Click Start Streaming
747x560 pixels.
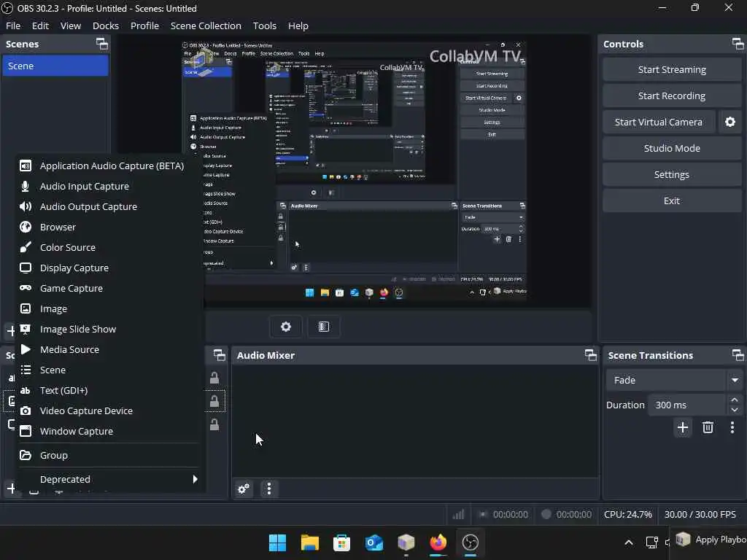click(x=672, y=69)
